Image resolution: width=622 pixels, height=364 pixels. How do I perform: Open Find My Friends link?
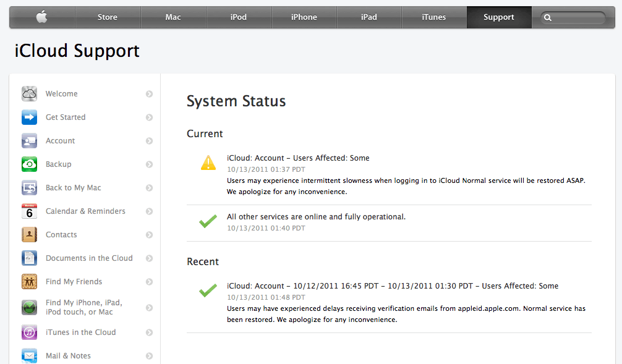pos(74,282)
